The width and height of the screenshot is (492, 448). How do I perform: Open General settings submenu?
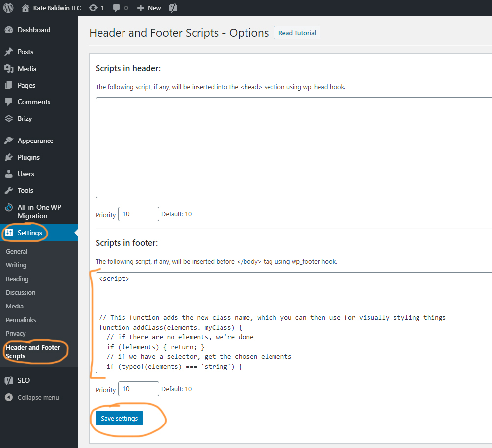coord(17,252)
